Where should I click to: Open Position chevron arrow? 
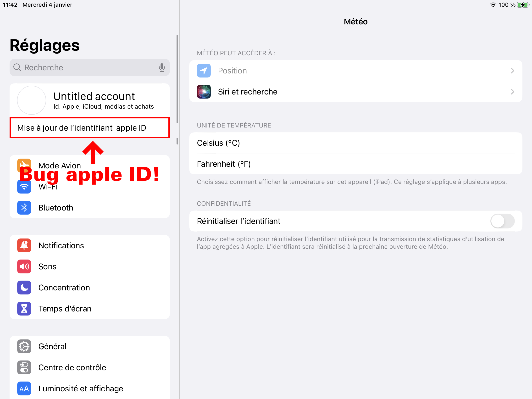coord(512,71)
